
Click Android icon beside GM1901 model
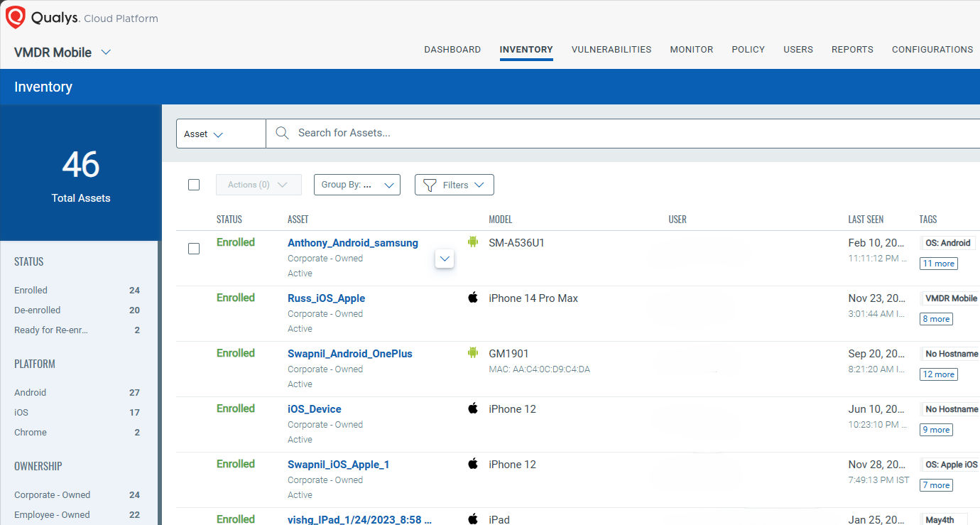pos(473,353)
